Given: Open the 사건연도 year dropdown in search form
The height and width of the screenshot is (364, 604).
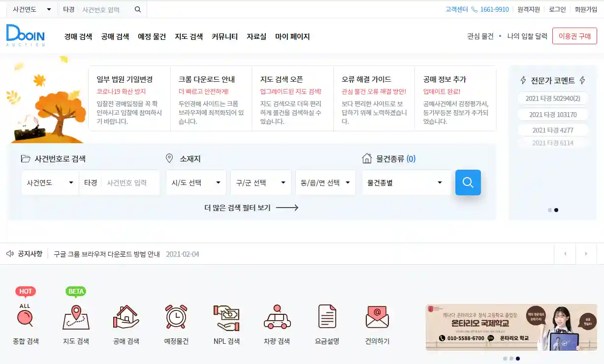Looking at the screenshot, I should point(49,182).
